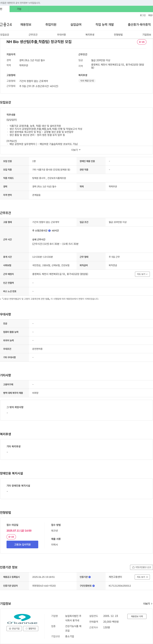Block viewing with 열람차단 button

coord(31,629)
